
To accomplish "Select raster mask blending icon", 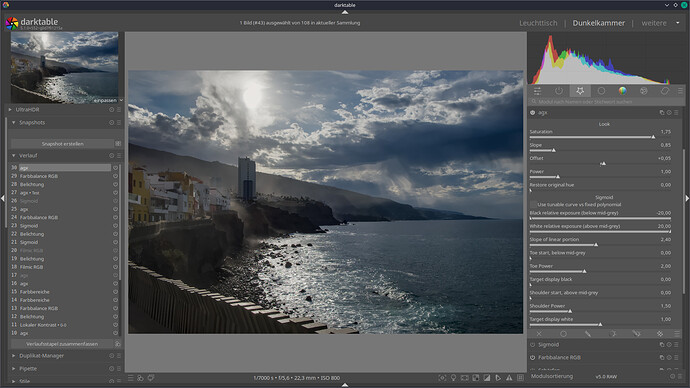I will pos(660,334).
